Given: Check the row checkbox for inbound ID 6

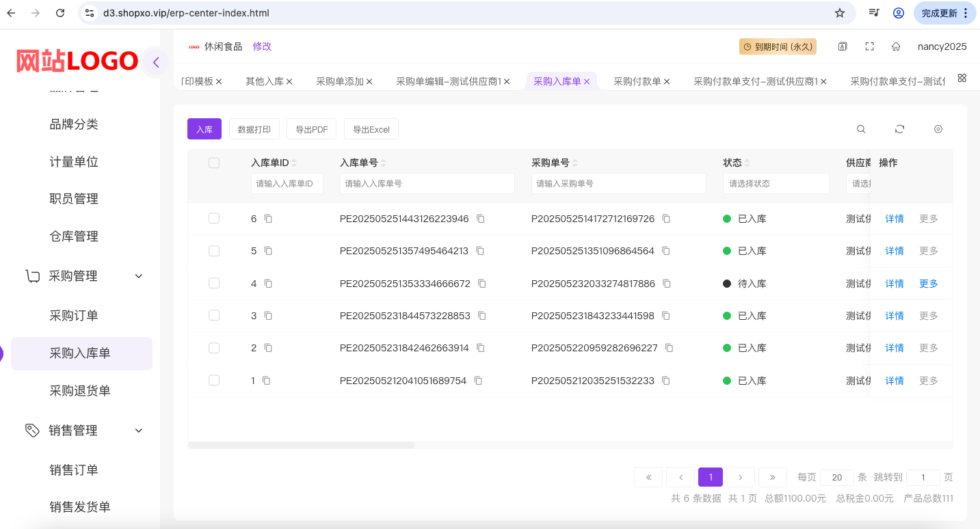Looking at the screenshot, I should click(x=214, y=219).
